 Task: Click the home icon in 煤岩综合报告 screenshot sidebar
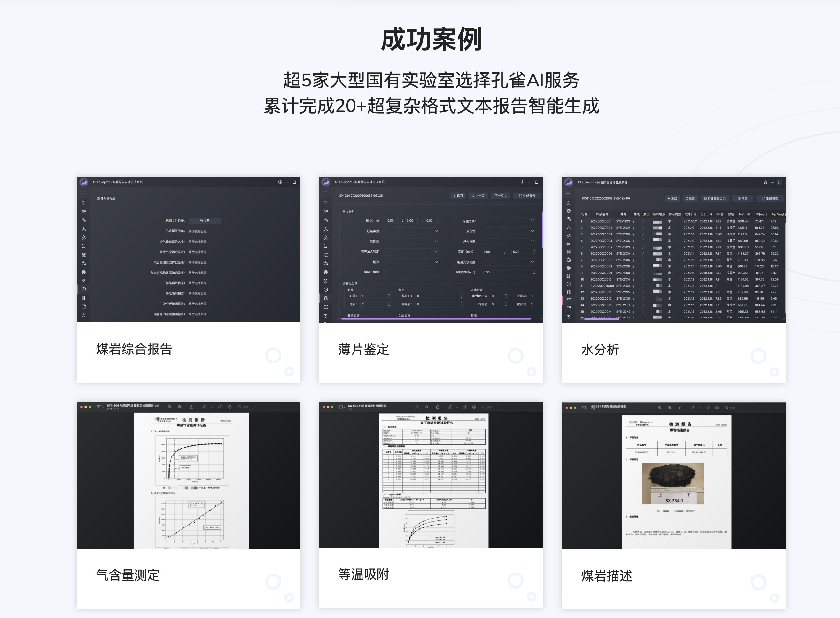[83, 203]
